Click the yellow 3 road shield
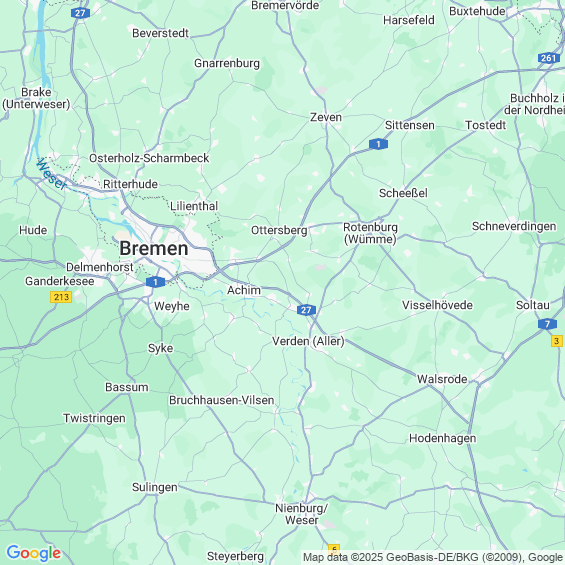 [557, 341]
